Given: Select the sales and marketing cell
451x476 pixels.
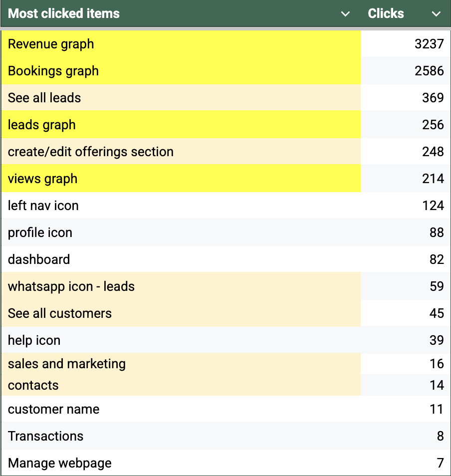Looking at the screenshot, I should [x=67, y=364].
